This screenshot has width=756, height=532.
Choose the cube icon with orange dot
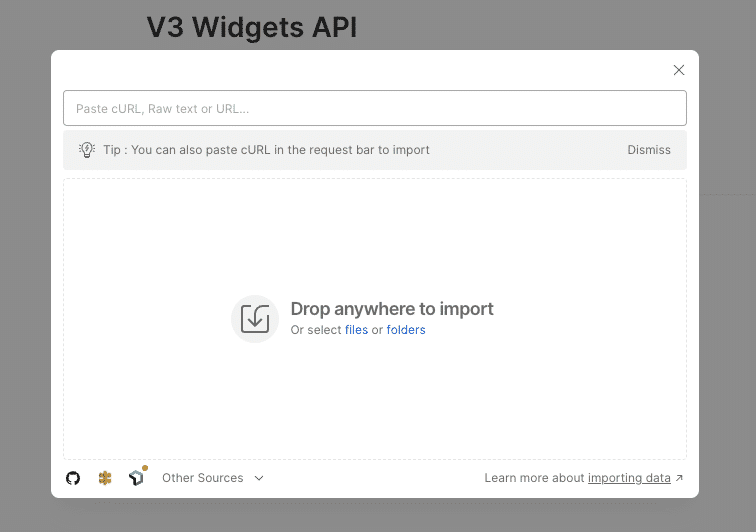point(137,478)
